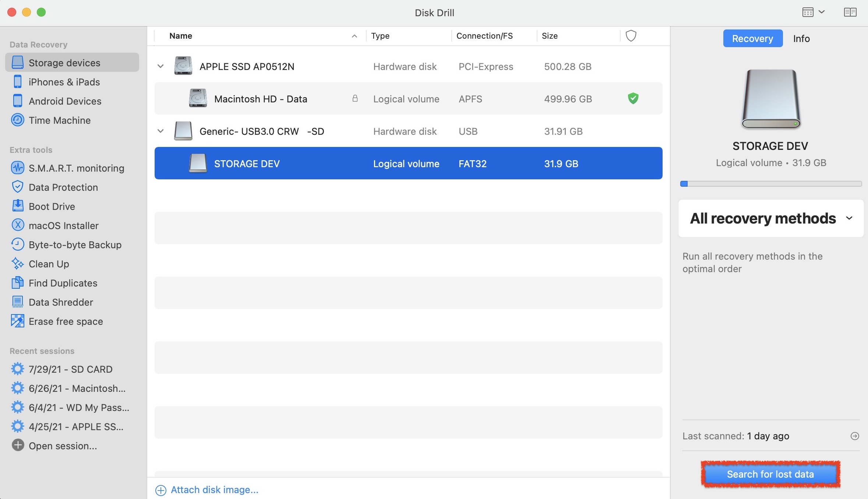Open the macOS Installer tool

click(x=63, y=226)
